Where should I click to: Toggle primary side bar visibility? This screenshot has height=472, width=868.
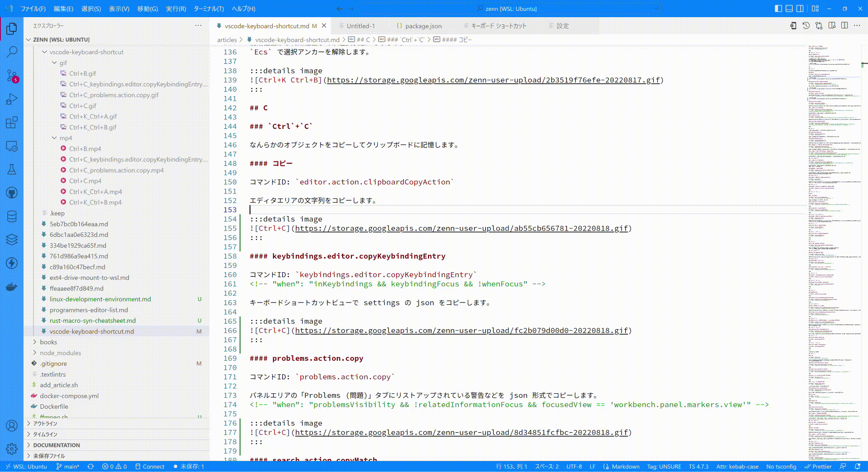point(778,9)
